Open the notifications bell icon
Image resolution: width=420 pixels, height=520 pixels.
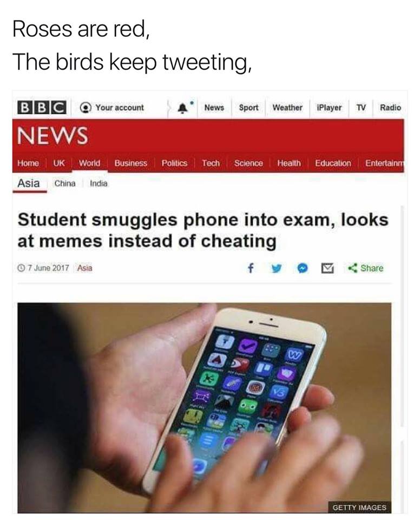coord(182,108)
